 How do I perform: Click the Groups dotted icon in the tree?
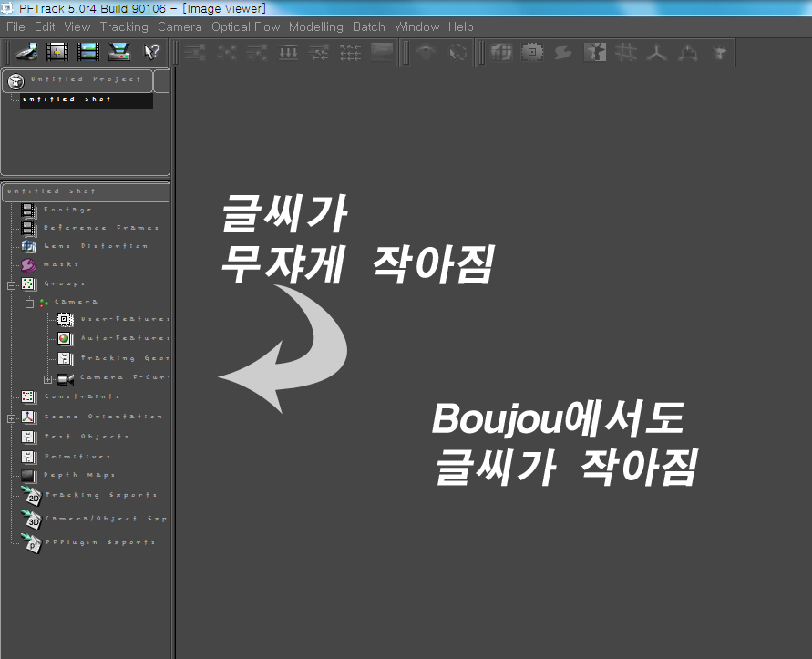(x=28, y=283)
